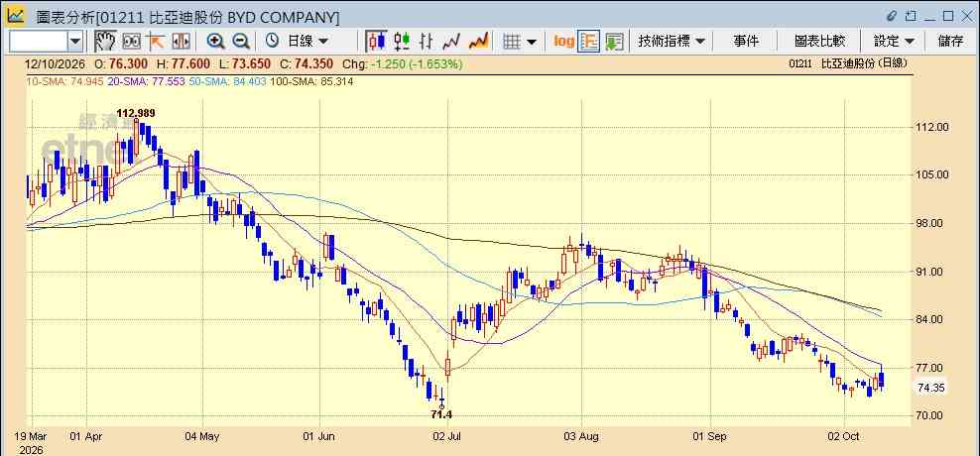The width and height of the screenshot is (980, 456).
Task: Click the 01 Apr date axis label
Action: point(87,436)
